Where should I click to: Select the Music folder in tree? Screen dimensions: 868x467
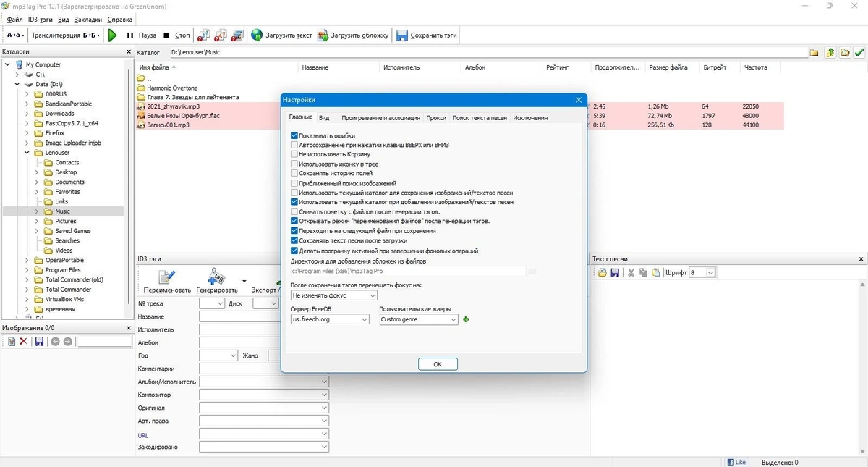pos(63,211)
